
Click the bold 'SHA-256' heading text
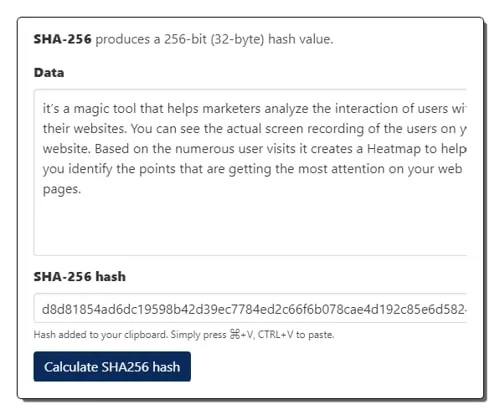coord(62,39)
